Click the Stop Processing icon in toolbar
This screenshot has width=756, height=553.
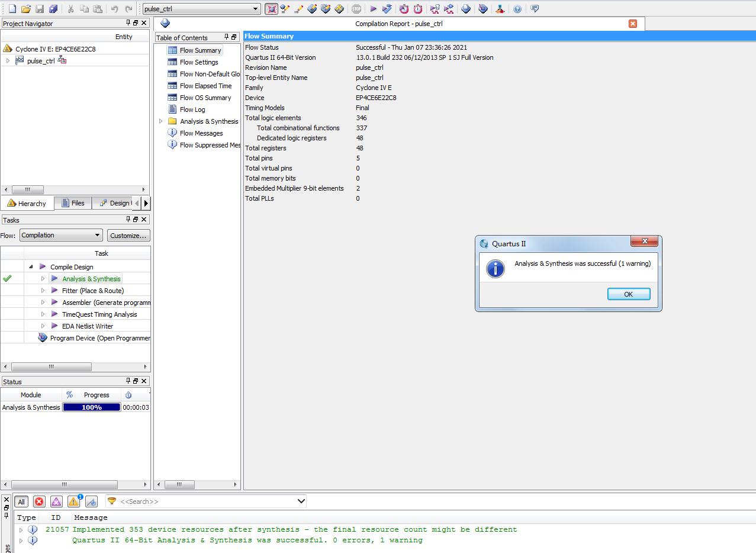[356, 9]
